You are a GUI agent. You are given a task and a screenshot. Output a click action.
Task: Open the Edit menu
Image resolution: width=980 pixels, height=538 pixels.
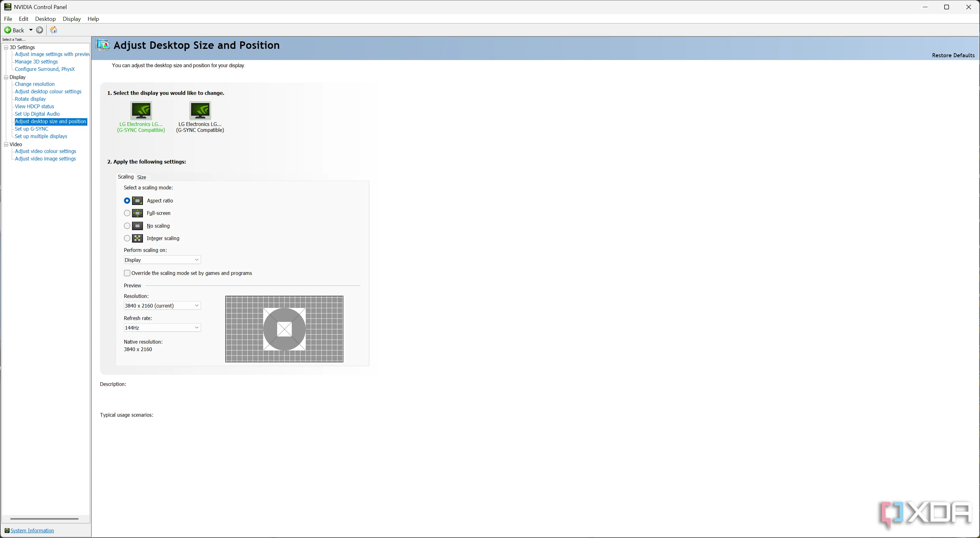[24, 19]
